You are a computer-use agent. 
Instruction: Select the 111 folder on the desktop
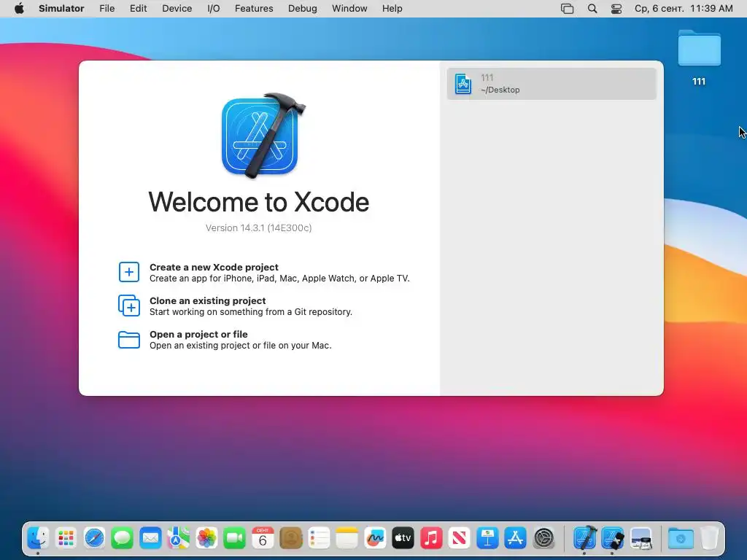click(699, 57)
